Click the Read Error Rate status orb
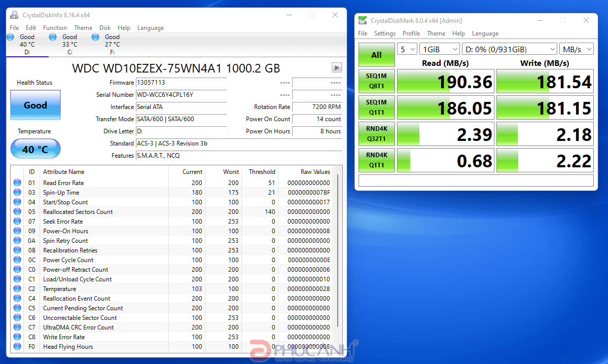The width and height of the screenshot is (608, 364). pyautogui.click(x=17, y=183)
